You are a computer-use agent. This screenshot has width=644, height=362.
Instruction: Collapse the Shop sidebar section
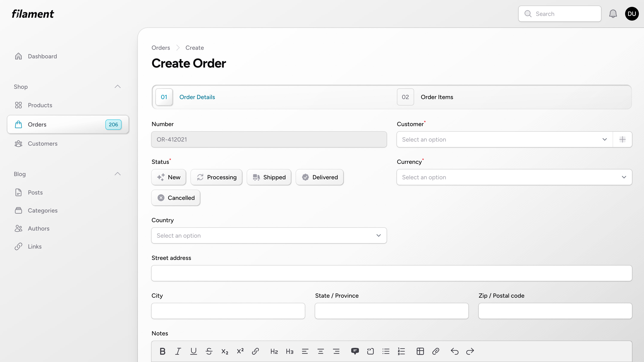click(117, 86)
